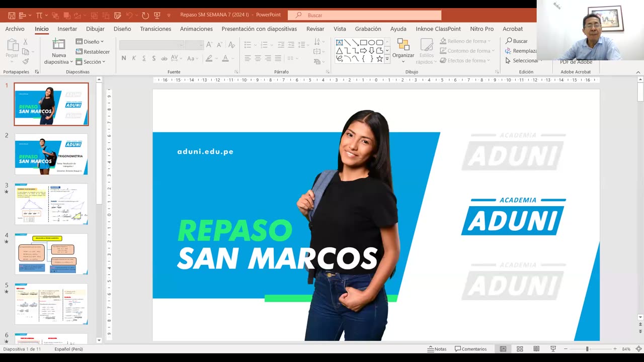
Task: Open the font color picker
Action: [225, 58]
